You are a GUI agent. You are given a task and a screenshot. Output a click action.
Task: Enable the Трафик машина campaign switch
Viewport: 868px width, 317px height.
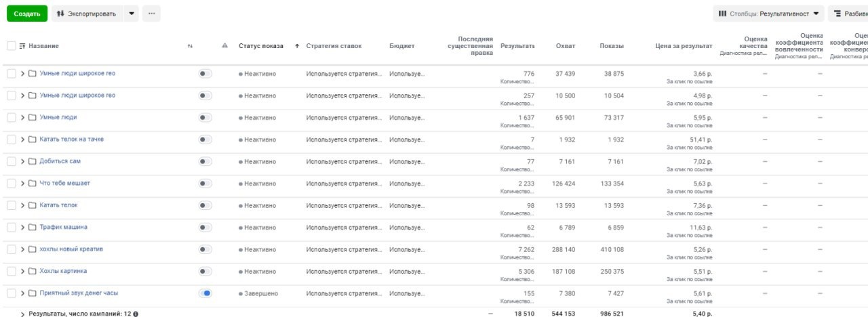point(205,228)
